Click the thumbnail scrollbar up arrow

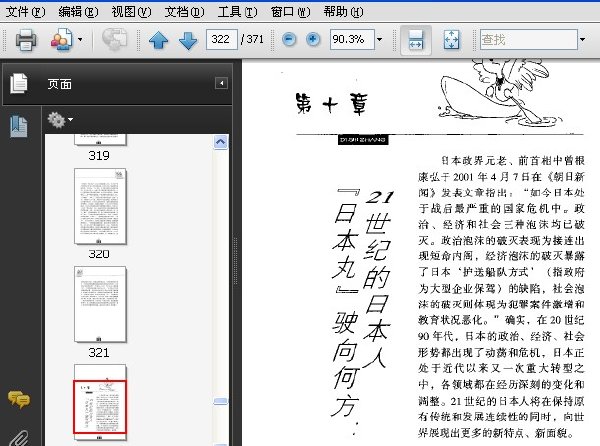220,142
